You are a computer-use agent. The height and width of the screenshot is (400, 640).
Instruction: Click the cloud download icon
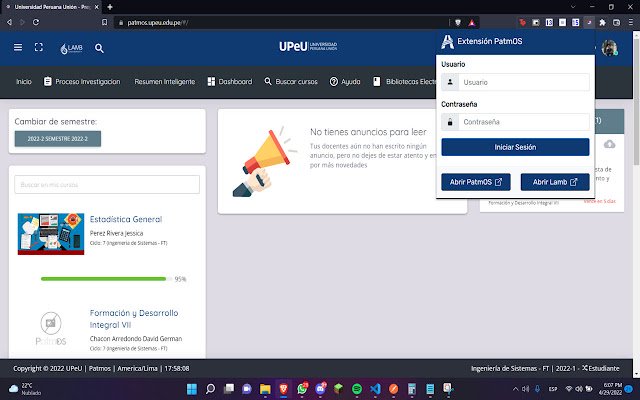click(609, 144)
